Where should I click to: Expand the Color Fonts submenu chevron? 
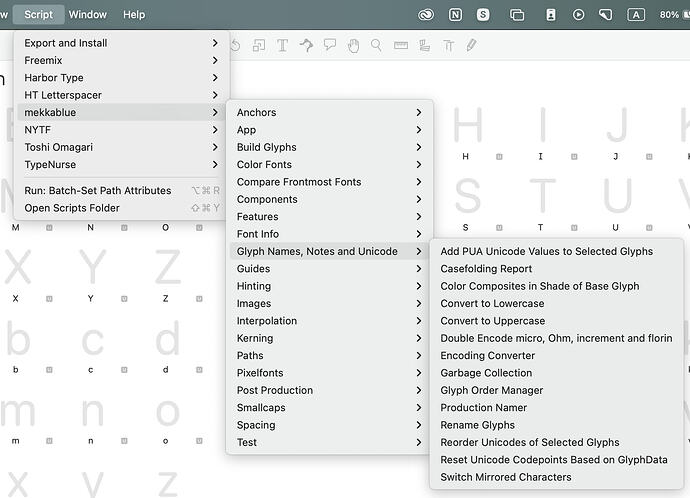pyautogui.click(x=418, y=165)
